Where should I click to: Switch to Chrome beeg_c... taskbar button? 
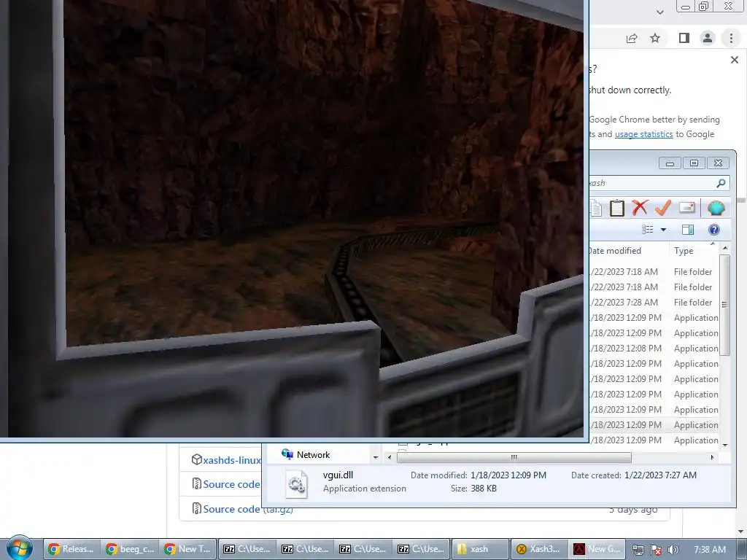130,549
